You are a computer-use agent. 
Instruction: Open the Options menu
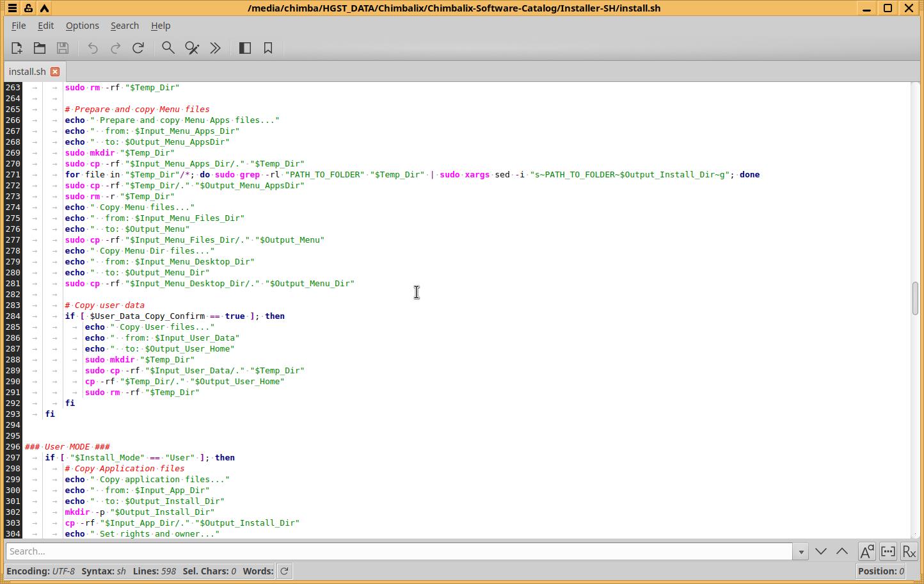point(82,26)
